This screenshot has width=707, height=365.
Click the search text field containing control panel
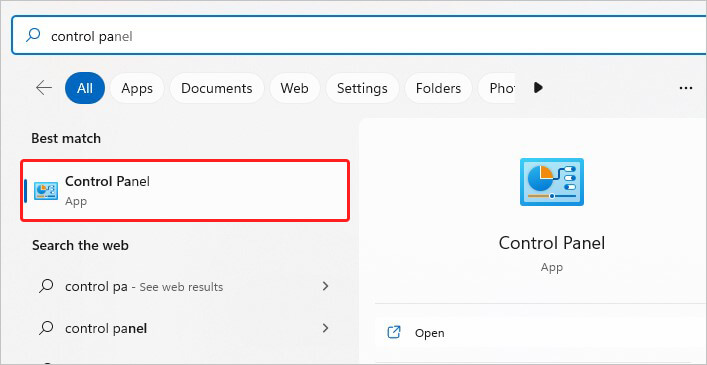(x=359, y=36)
